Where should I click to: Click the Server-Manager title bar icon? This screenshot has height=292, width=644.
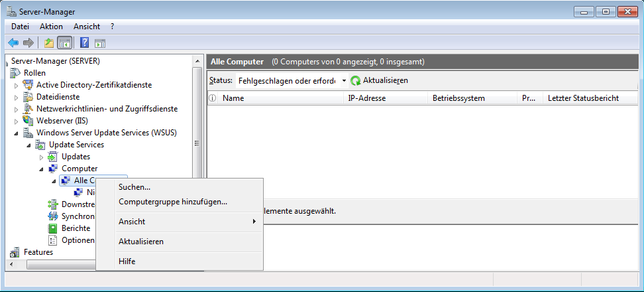[11, 12]
